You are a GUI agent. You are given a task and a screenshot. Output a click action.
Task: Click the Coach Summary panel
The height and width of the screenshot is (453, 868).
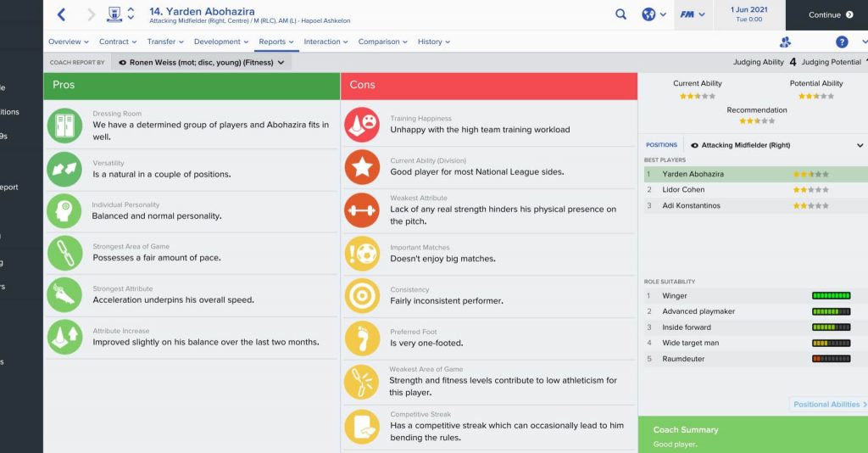tap(753, 434)
